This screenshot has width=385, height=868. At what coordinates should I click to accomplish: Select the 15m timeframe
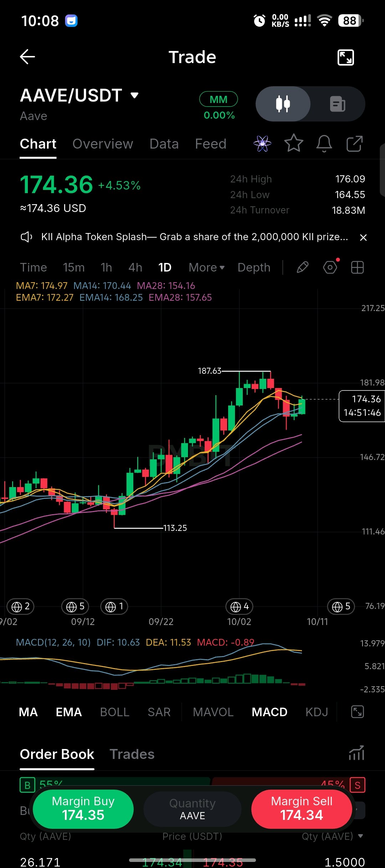point(74,267)
